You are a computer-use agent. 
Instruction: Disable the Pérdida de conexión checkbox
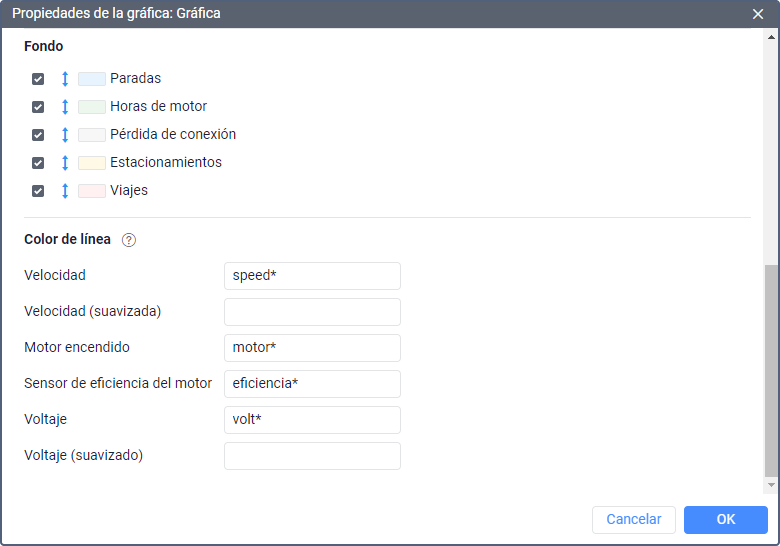(38, 135)
